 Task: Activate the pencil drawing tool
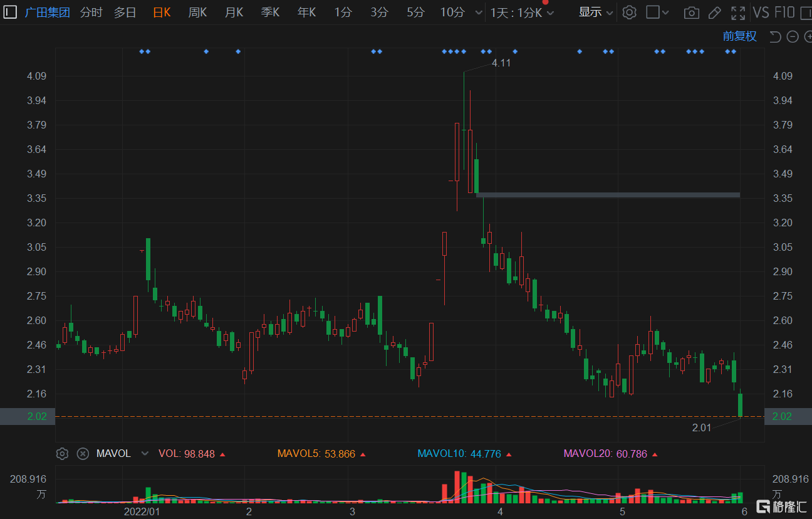[714, 13]
